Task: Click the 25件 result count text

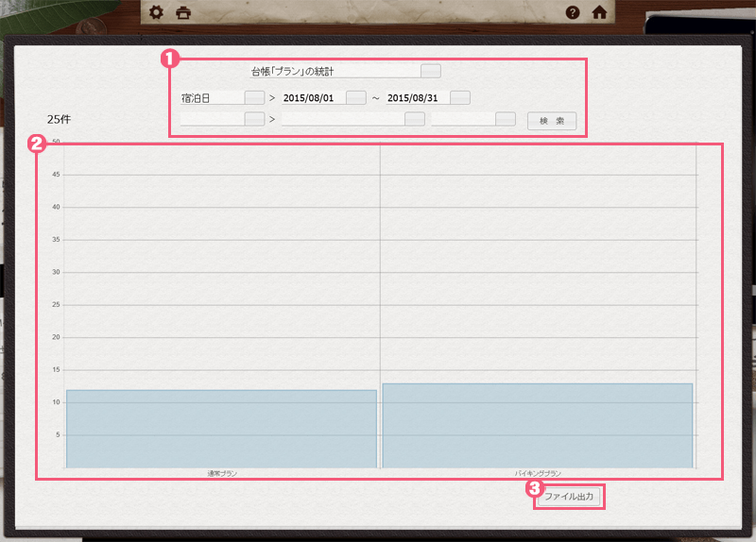Action: click(x=59, y=120)
